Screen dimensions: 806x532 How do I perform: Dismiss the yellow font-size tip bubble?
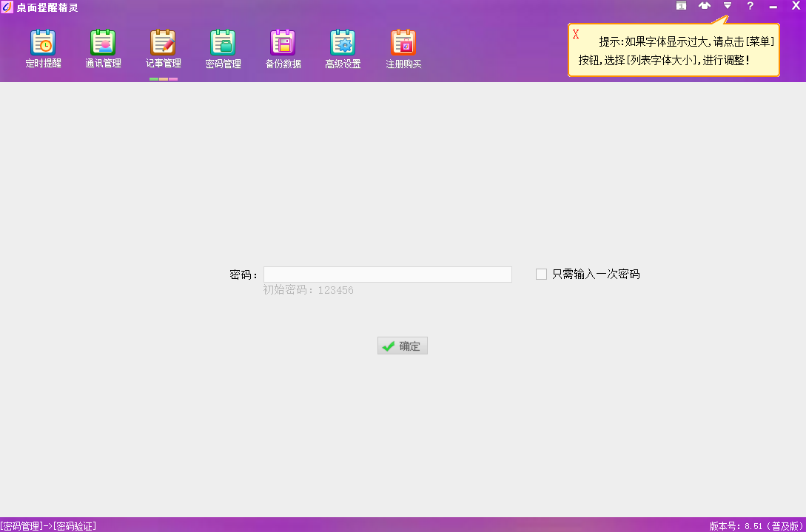click(x=576, y=35)
